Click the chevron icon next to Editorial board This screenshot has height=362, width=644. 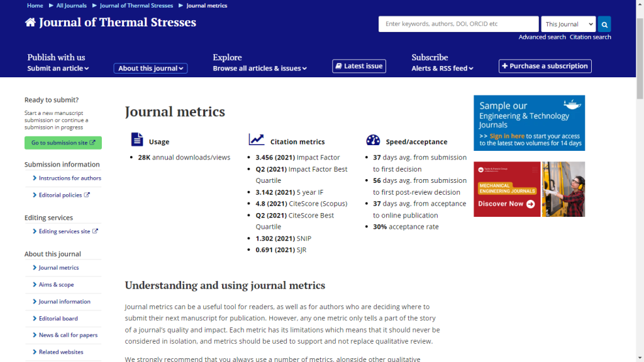(x=35, y=319)
